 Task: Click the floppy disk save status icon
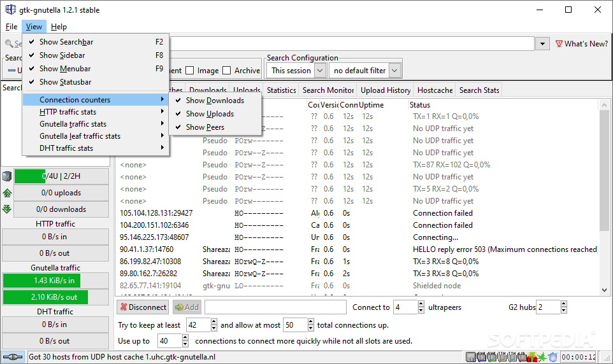(471, 357)
